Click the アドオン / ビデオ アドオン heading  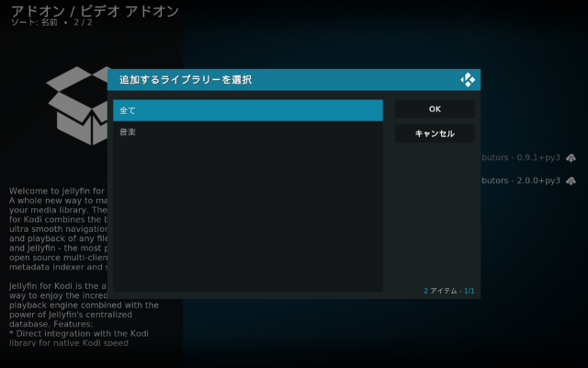(95, 11)
